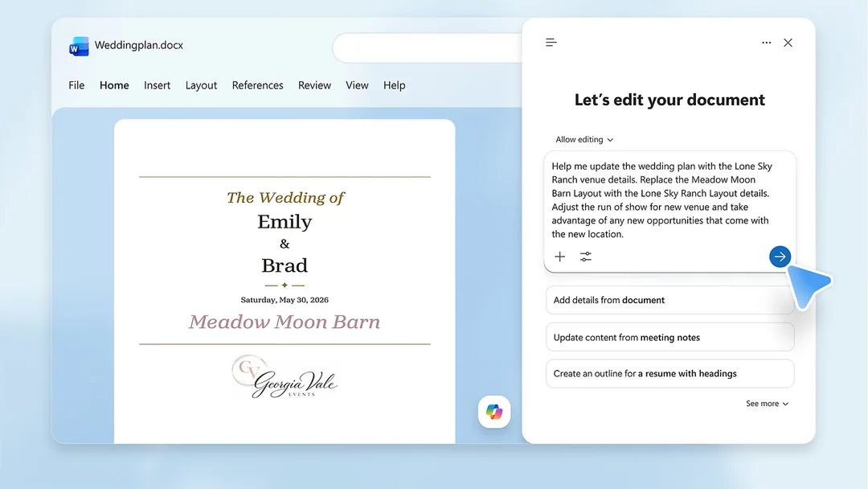Image resolution: width=868 pixels, height=489 pixels.
Task: Open the three-dot more options menu
Action: pos(766,43)
